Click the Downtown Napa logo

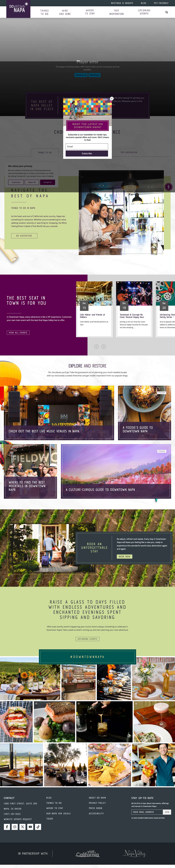tap(18, 9)
